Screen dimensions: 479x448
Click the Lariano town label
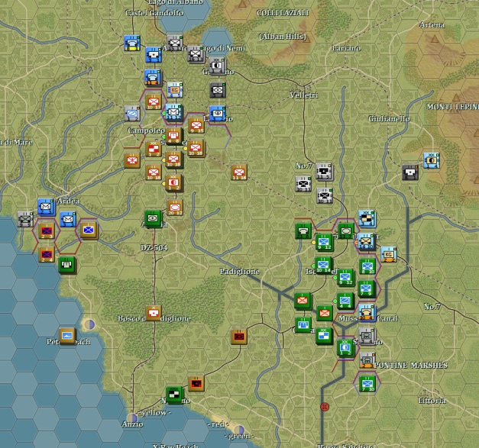point(346,48)
